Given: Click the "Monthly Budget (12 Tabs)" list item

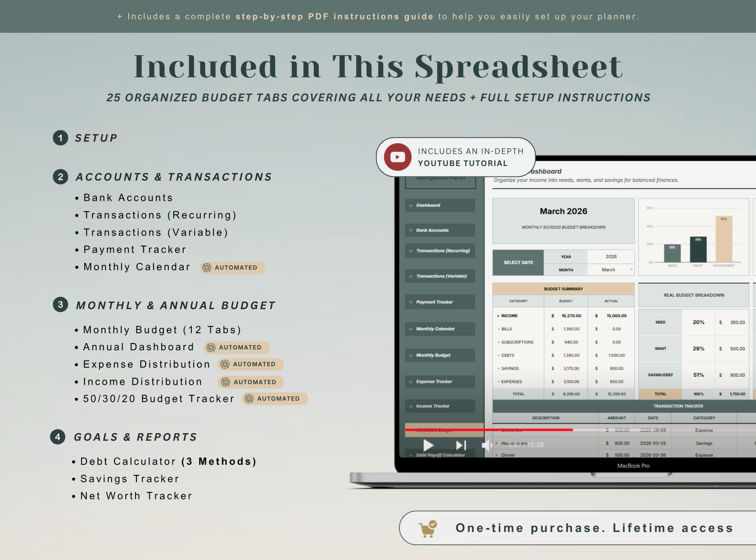Looking at the screenshot, I should click(x=162, y=330).
